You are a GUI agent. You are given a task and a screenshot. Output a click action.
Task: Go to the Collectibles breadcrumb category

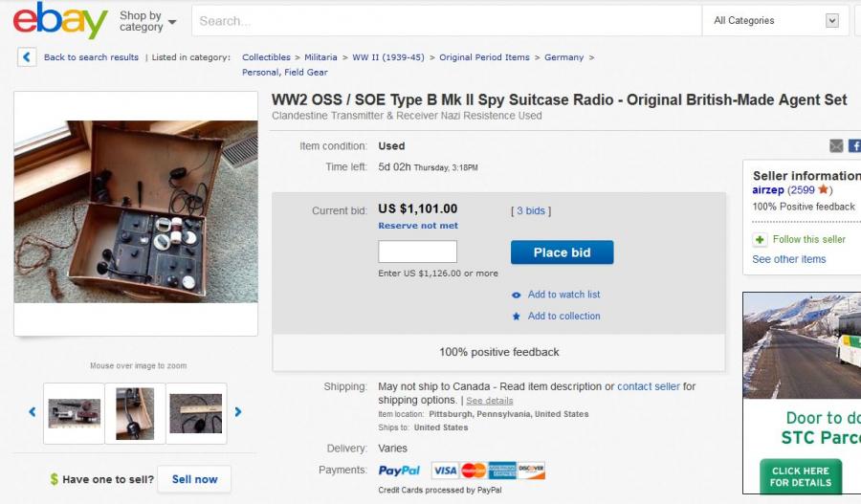[x=266, y=57]
